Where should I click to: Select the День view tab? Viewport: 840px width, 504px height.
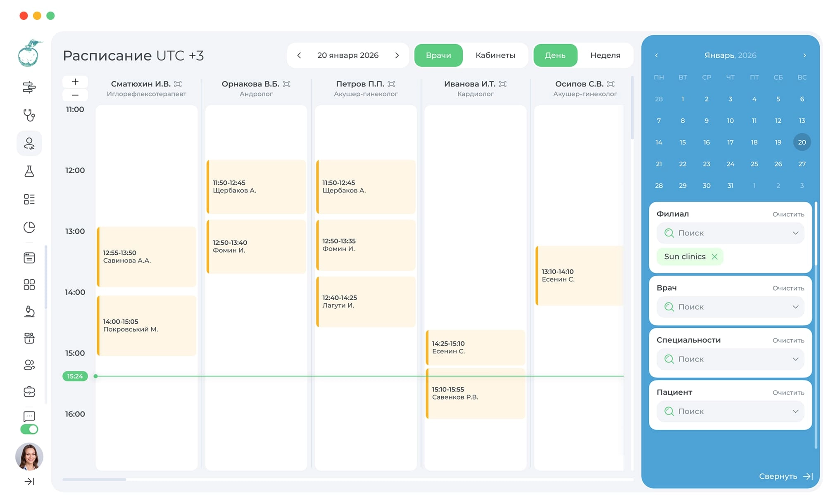555,55
